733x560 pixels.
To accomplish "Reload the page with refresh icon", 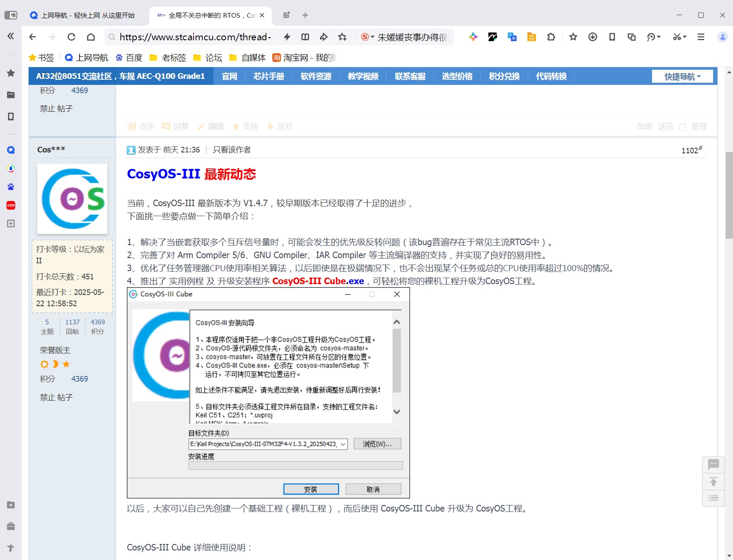I will [x=71, y=37].
